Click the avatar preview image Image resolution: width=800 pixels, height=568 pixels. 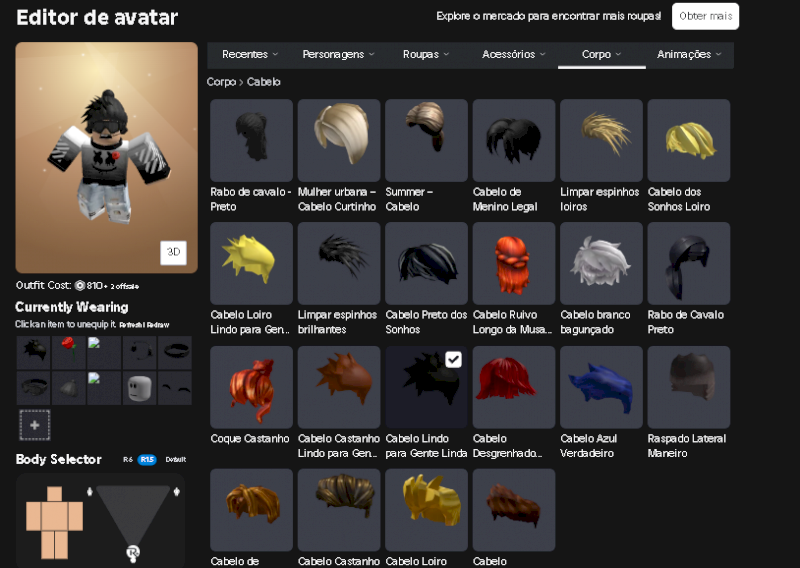point(107,158)
